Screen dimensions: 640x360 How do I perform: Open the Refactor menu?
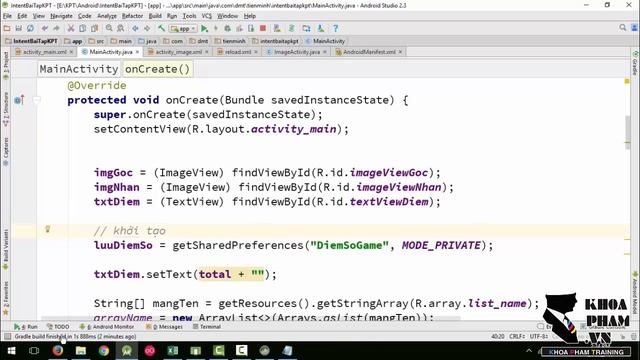[x=132, y=16]
